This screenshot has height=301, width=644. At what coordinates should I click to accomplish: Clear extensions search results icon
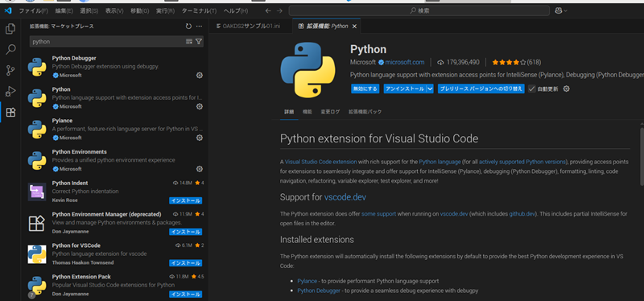(189, 42)
